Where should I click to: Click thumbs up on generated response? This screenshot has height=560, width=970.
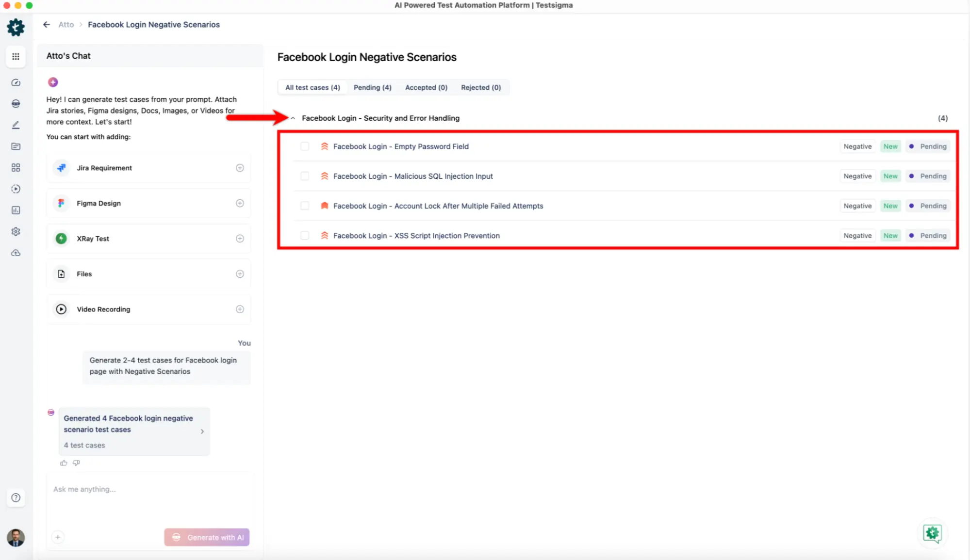(x=64, y=463)
